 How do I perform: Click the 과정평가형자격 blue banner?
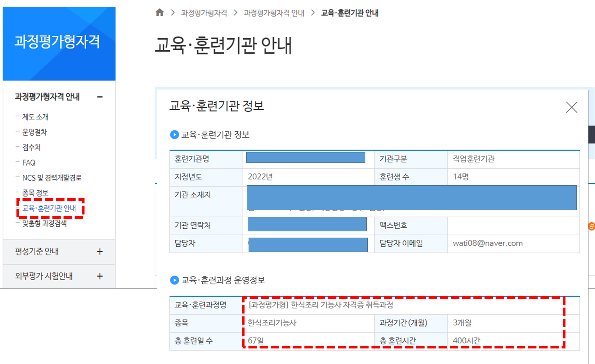(59, 43)
